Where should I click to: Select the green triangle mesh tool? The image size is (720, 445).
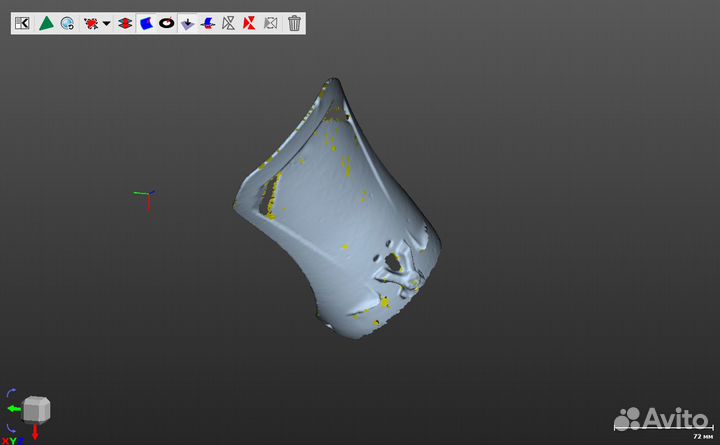point(45,23)
